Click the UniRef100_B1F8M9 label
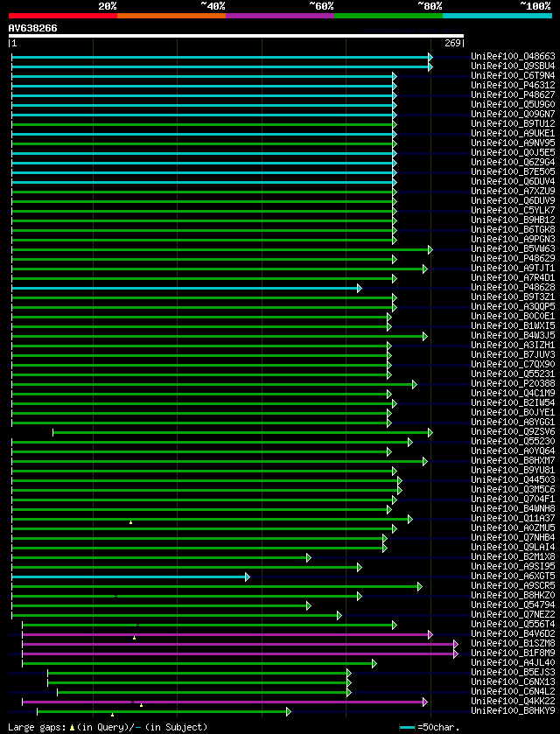560x734 pixels. (x=513, y=653)
